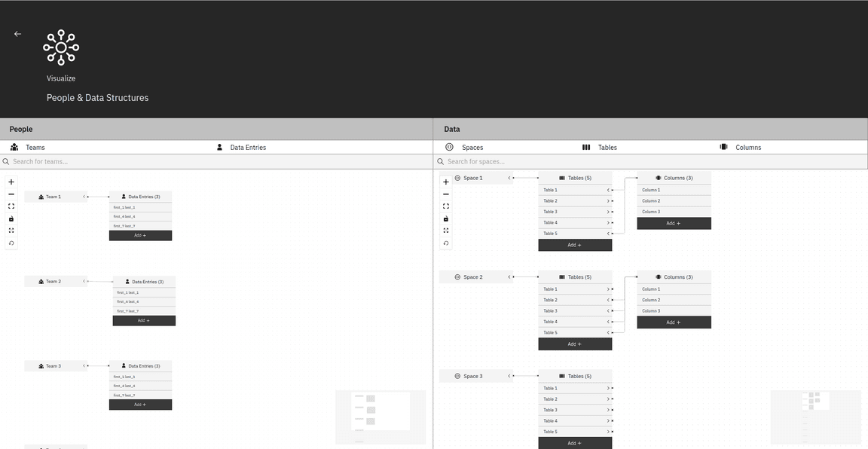The width and height of the screenshot is (868, 449).
Task: Toggle the lock on the People canvas
Action: point(11,218)
